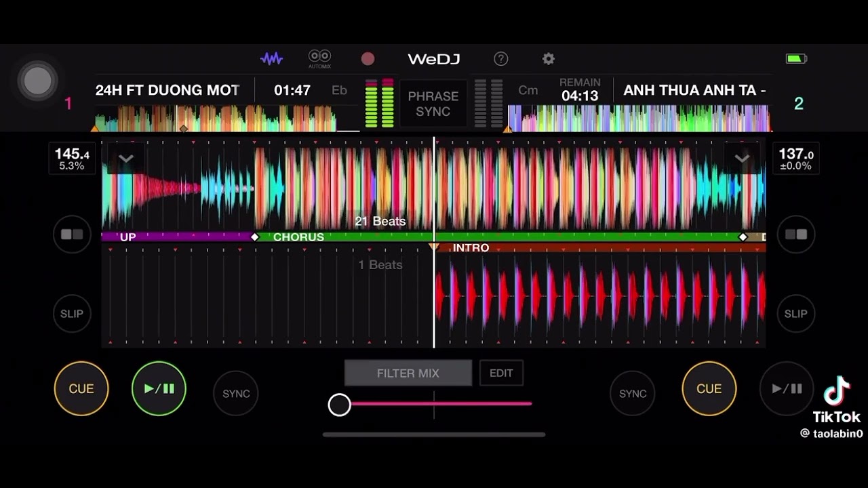
Task: Expand deck 2 waveform chevron
Action: click(x=742, y=159)
